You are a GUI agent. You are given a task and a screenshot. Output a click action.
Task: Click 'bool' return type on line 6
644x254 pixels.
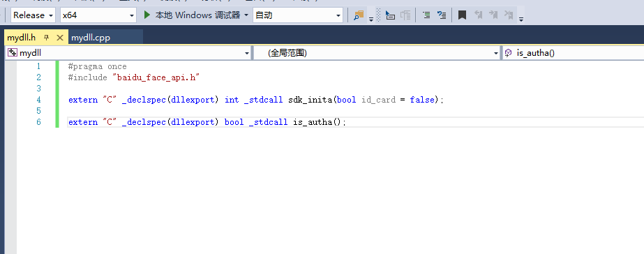pyautogui.click(x=234, y=122)
